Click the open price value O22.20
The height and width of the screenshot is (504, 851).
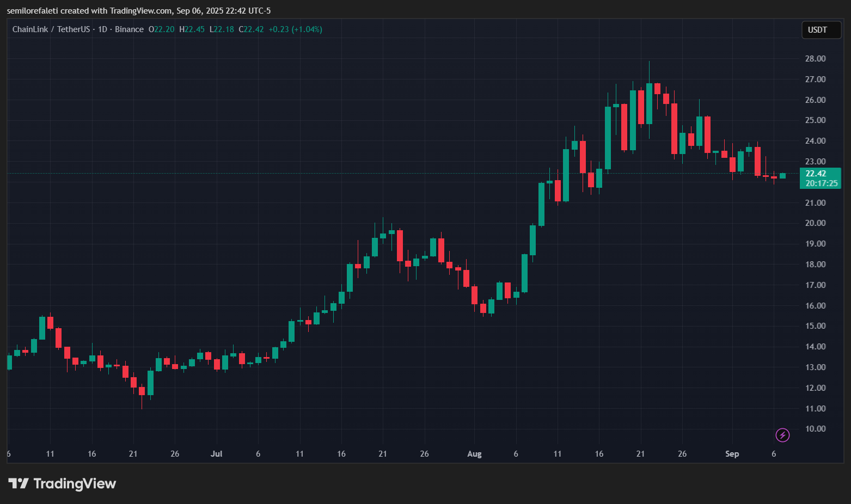[162, 29]
